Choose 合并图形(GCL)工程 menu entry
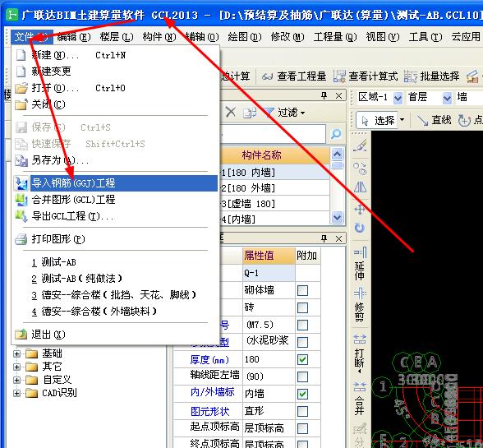This screenshot has width=483, height=448. [116, 200]
